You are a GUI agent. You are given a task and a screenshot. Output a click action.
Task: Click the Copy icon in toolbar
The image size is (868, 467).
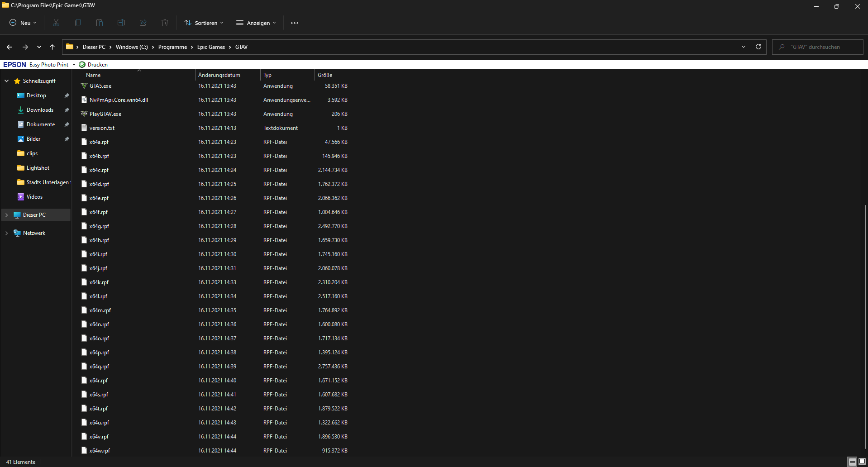(78, 23)
